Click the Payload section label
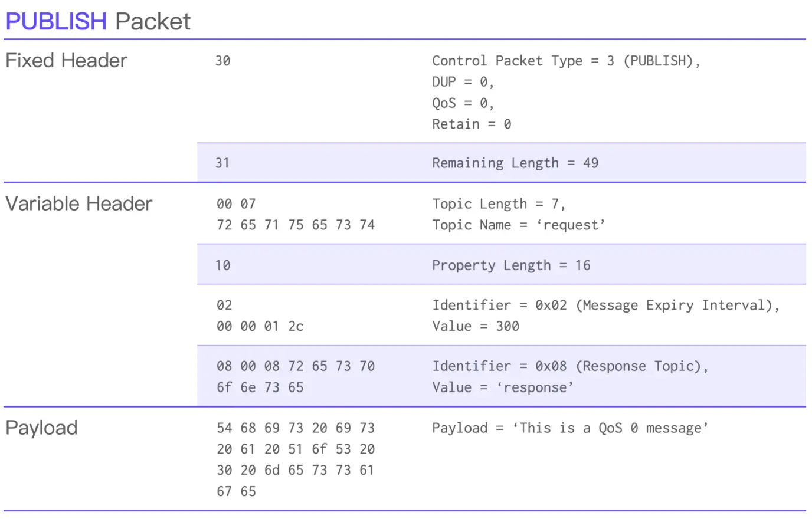The image size is (812, 519). 41,428
